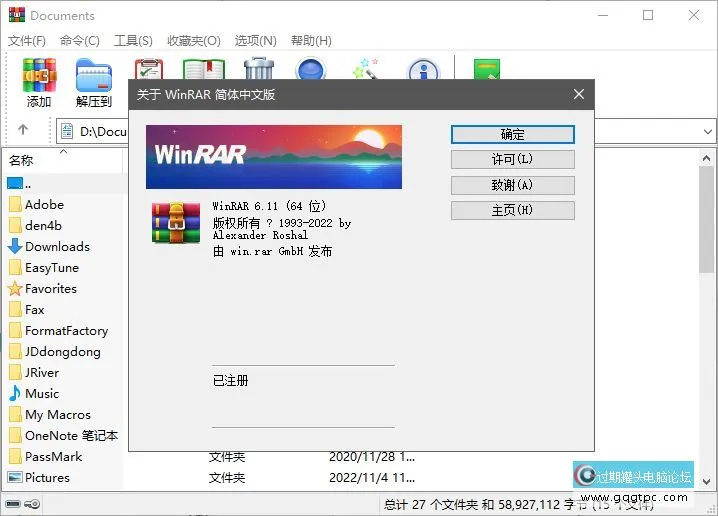Click the Favorites star icon
This screenshot has height=516, width=718.
(15, 288)
